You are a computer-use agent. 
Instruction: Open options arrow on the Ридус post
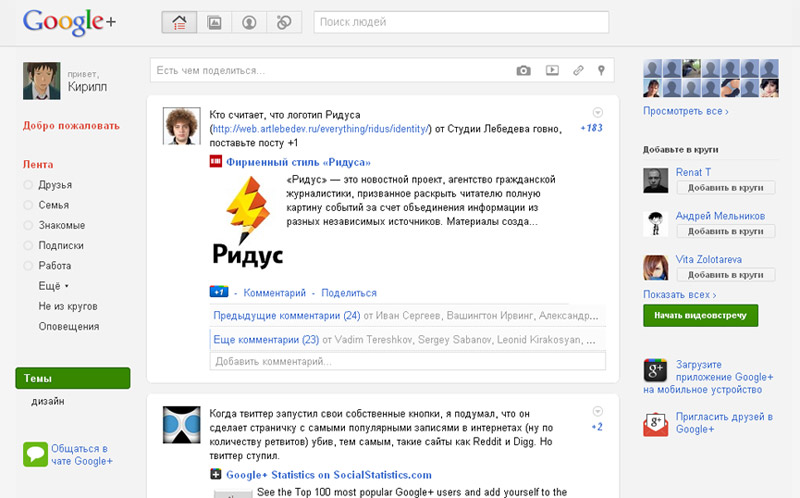(x=597, y=112)
